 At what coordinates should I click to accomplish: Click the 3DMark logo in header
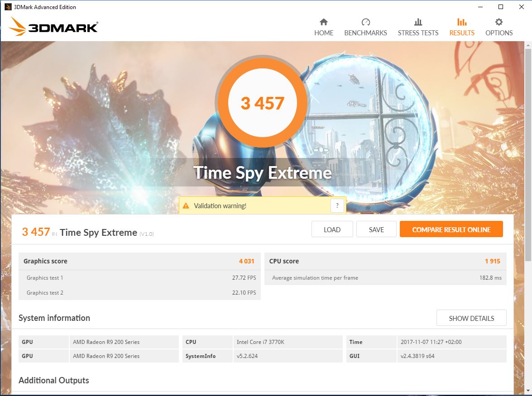[x=53, y=26]
